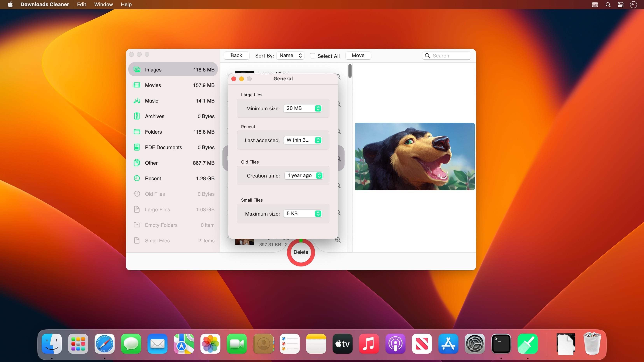Open the Trash in the dock
This screenshot has height=362, width=644.
592,343
